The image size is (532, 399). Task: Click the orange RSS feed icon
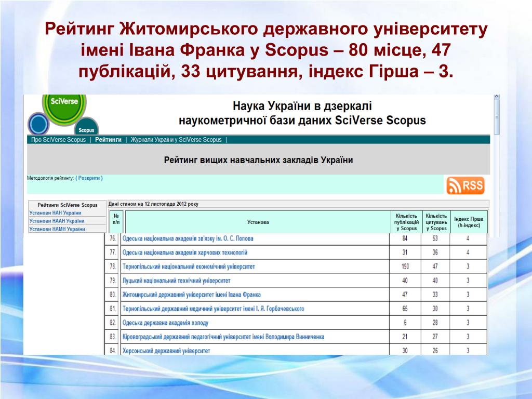465,185
